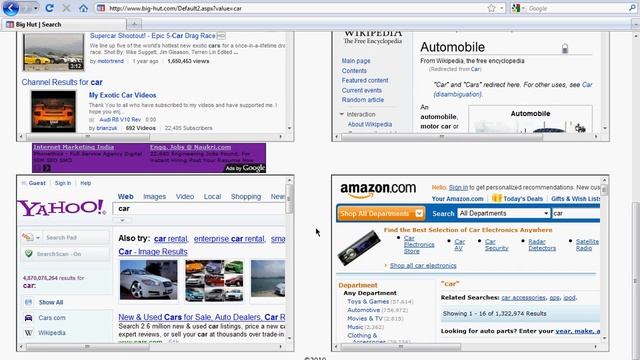The height and width of the screenshot is (360, 640).
Task: Select the Yahoo Local tab
Action: pos(212,197)
